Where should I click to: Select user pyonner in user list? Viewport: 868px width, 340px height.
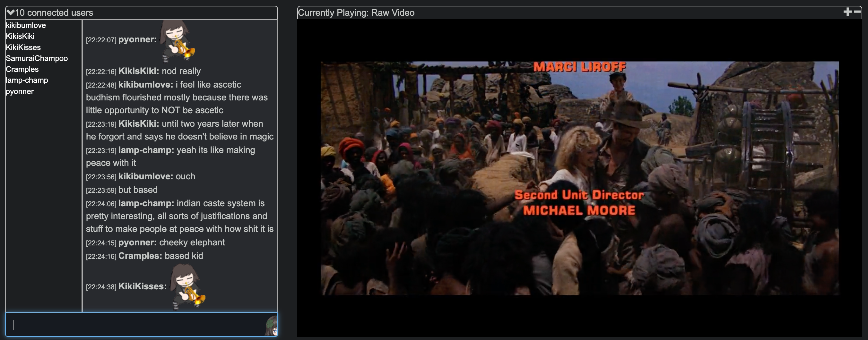click(x=20, y=91)
